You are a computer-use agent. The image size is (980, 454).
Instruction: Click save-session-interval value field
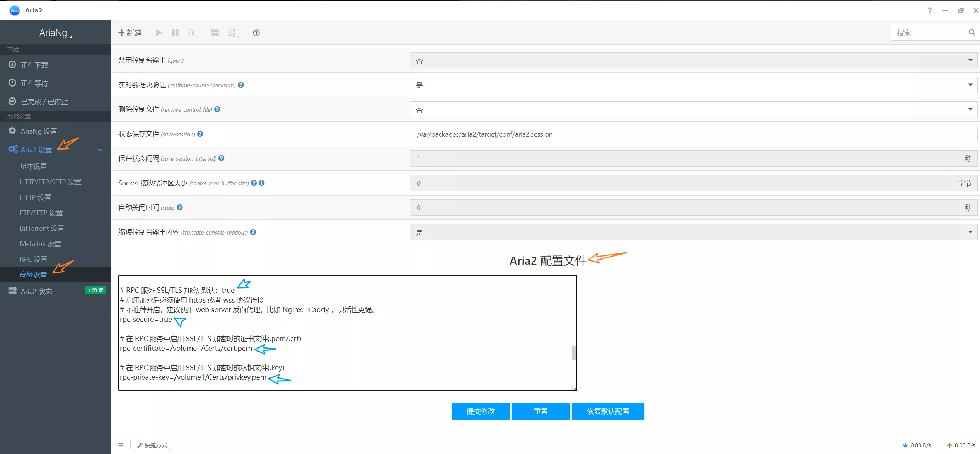click(x=684, y=158)
